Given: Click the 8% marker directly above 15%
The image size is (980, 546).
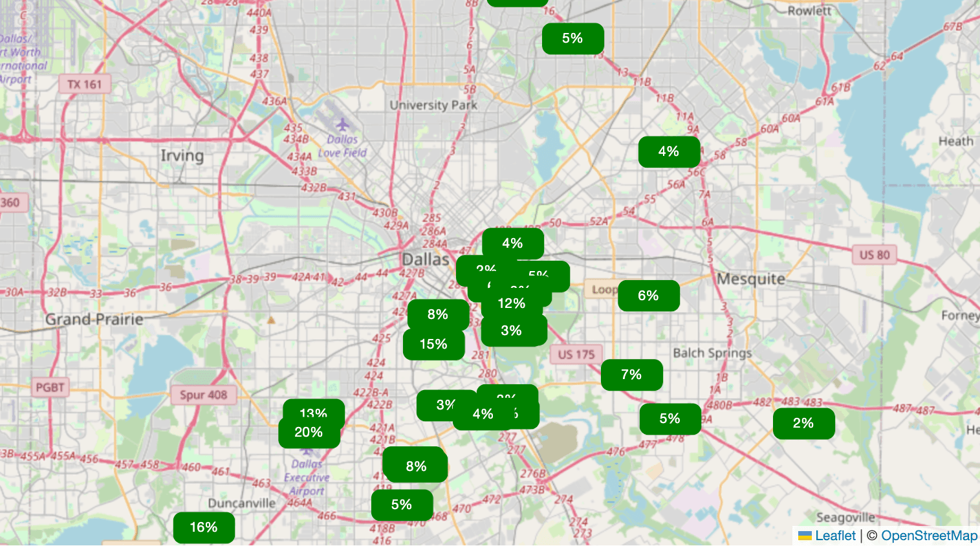Looking at the screenshot, I should [438, 314].
